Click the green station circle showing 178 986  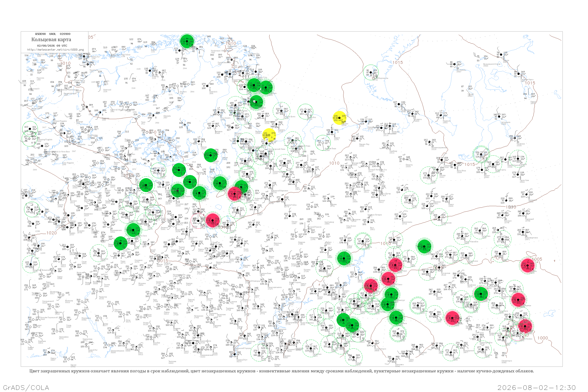tap(396, 318)
